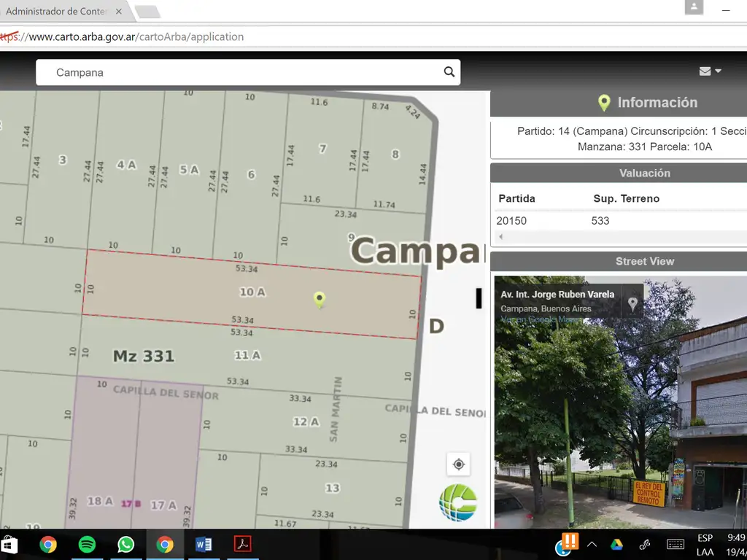Open Spotify from the taskbar
Image resolution: width=747 pixels, height=560 pixels.
87,545
